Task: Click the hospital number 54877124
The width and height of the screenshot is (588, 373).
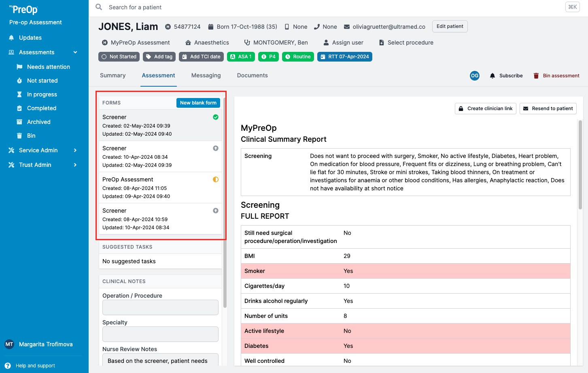Action: [x=187, y=27]
